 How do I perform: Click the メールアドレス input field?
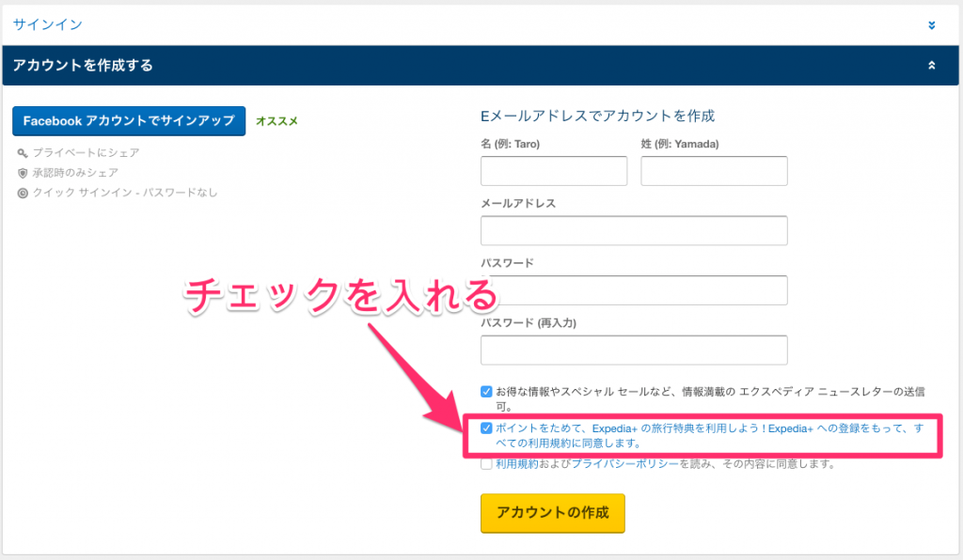point(633,230)
